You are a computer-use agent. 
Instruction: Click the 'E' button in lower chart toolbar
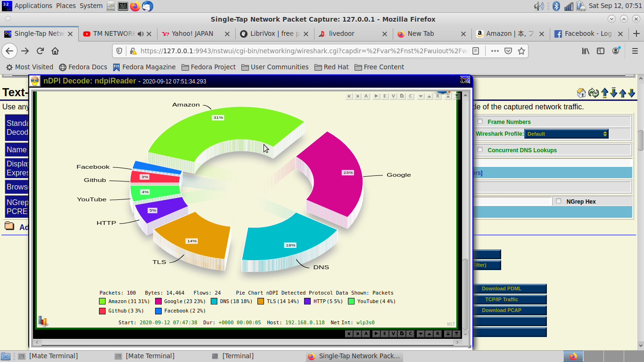pyautogui.click(x=385, y=334)
